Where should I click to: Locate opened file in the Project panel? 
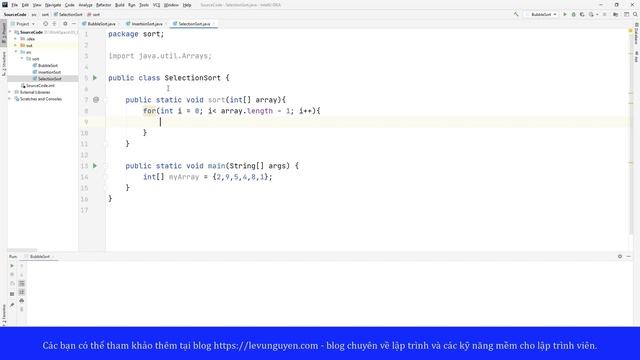click(x=45, y=24)
